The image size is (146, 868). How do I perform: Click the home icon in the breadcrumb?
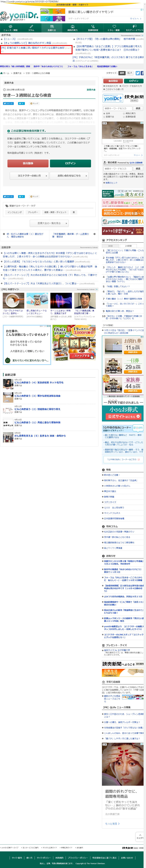pyautogui.click(x=1, y=73)
